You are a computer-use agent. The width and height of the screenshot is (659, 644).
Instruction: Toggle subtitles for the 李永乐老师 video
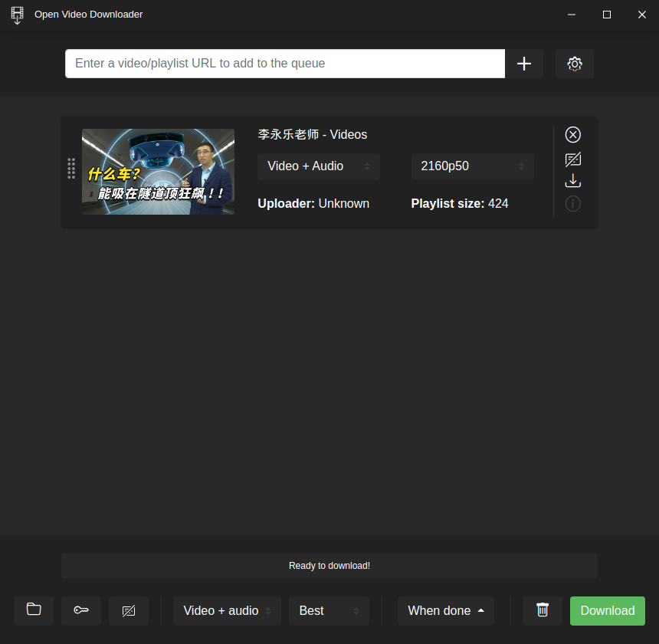click(x=572, y=159)
